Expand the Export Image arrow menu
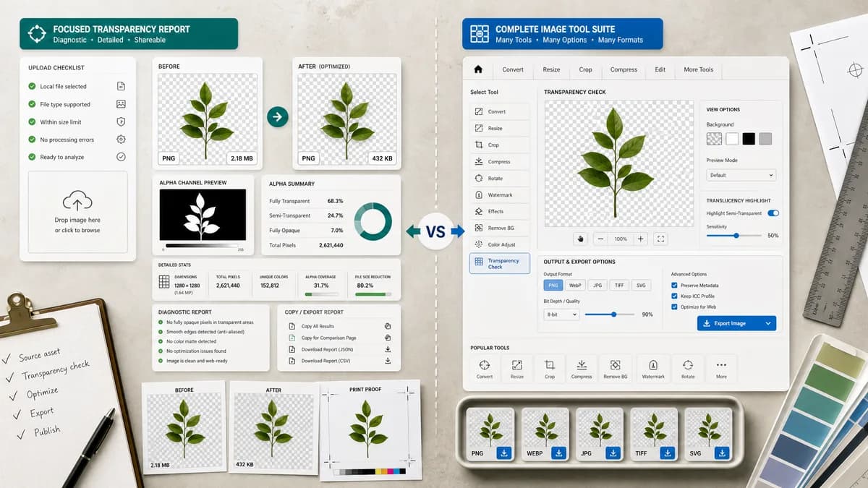 (767, 323)
